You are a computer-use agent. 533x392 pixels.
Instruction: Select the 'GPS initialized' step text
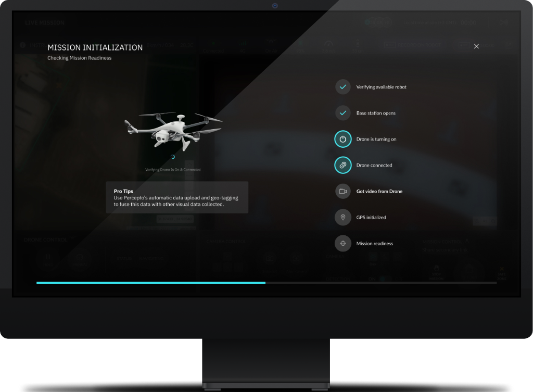click(x=371, y=218)
